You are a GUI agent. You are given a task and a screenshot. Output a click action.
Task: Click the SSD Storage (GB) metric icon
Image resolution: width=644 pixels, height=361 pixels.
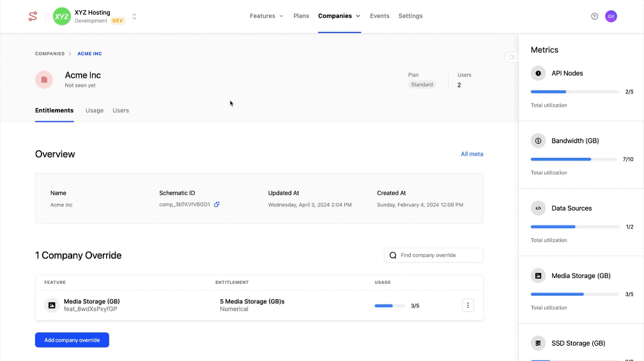click(538, 343)
